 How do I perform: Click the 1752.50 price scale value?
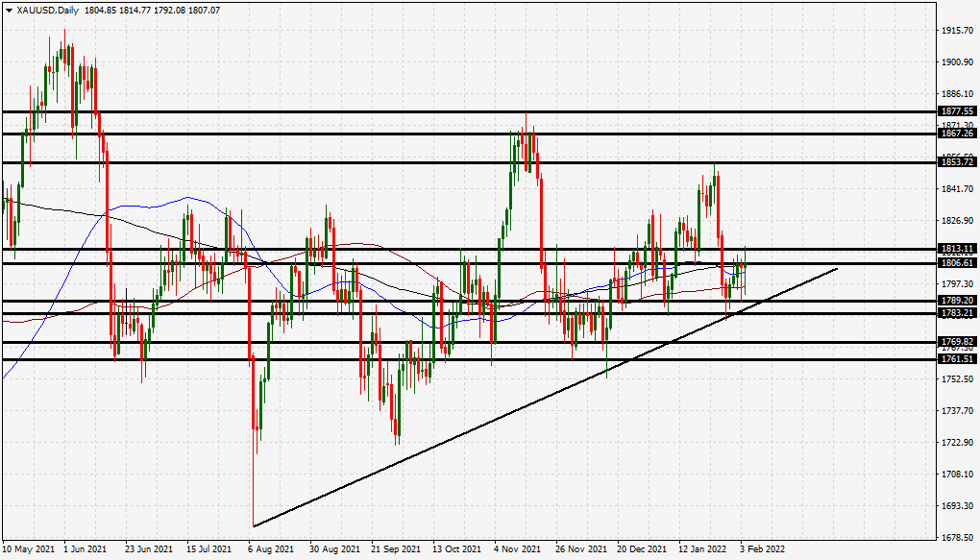coord(958,378)
